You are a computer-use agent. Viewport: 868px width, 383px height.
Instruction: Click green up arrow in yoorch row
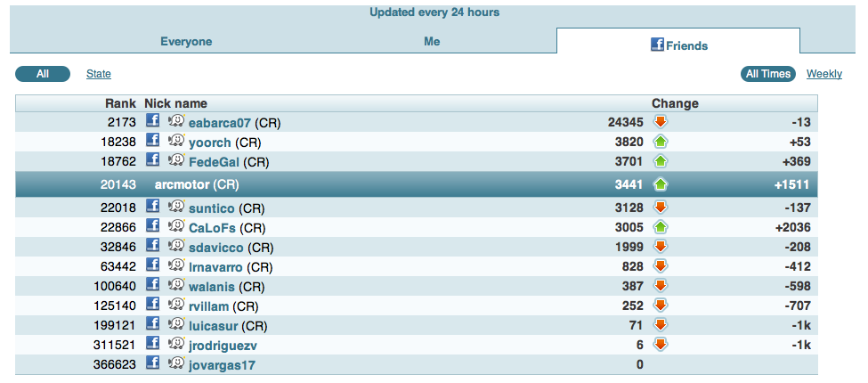tap(661, 141)
